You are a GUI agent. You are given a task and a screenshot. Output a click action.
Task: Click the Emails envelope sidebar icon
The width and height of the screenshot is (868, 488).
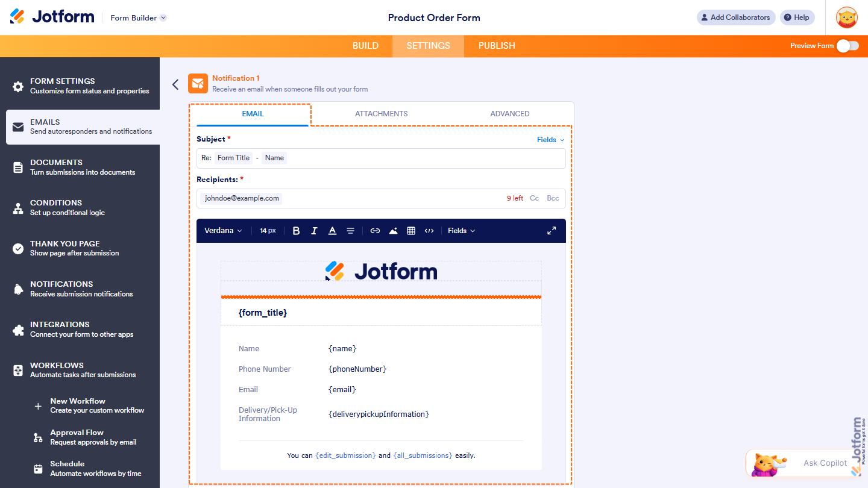(x=18, y=127)
